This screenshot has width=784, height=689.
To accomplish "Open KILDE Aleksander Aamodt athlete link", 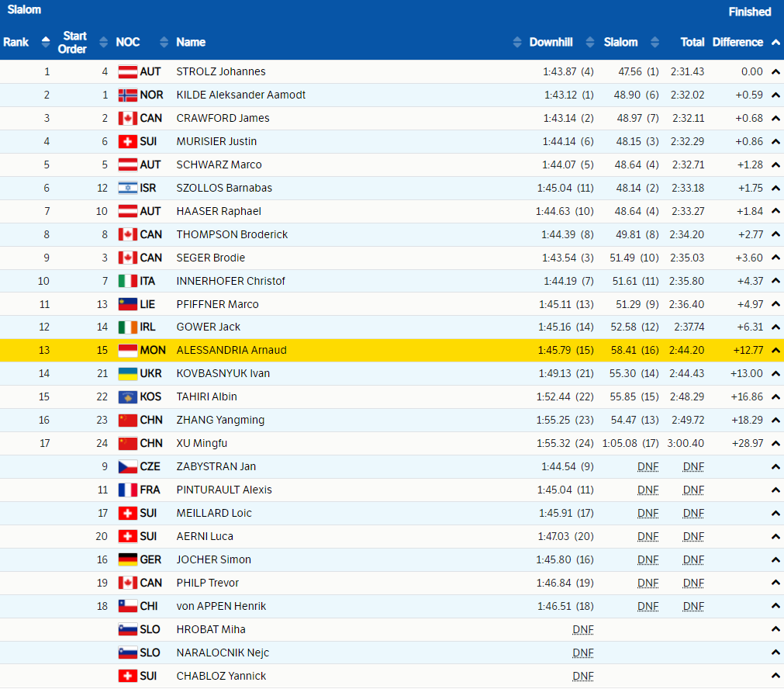I will [x=240, y=95].
